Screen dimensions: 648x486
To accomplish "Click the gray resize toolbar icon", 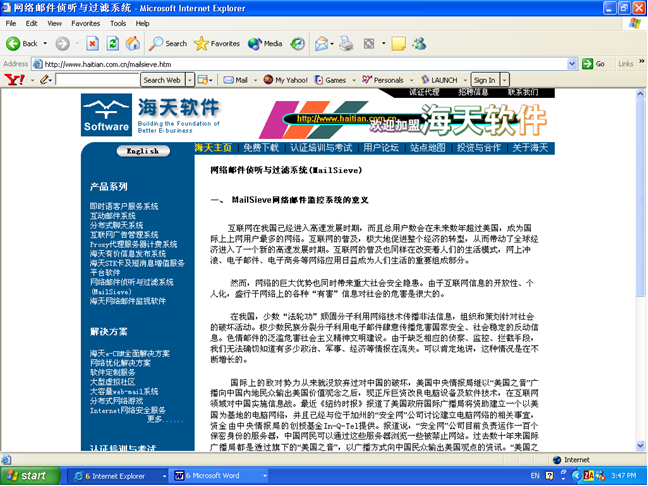I will (369, 43).
